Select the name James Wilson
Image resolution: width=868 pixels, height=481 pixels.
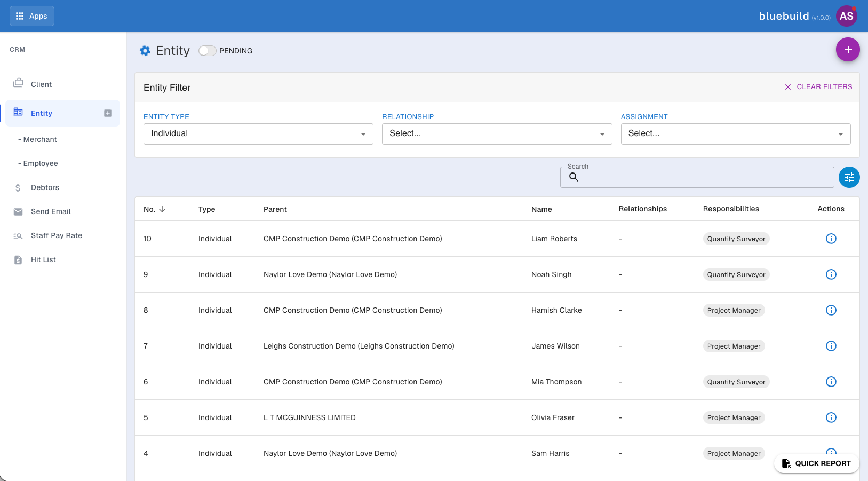click(555, 346)
